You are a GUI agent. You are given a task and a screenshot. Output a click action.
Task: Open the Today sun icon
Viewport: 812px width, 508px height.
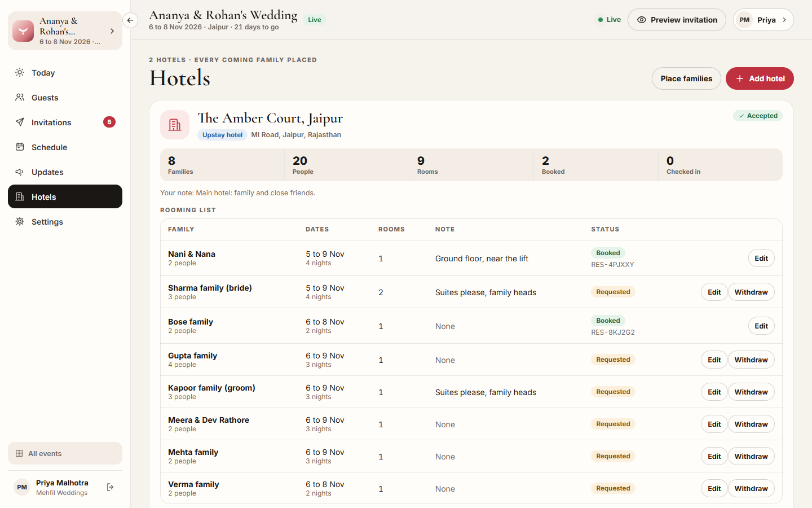[20, 72]
